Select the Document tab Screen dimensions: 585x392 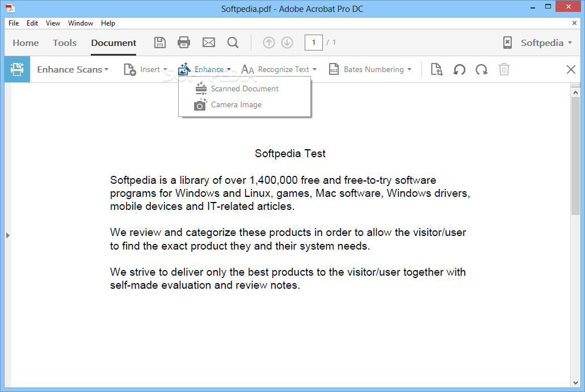coord(113,43)
